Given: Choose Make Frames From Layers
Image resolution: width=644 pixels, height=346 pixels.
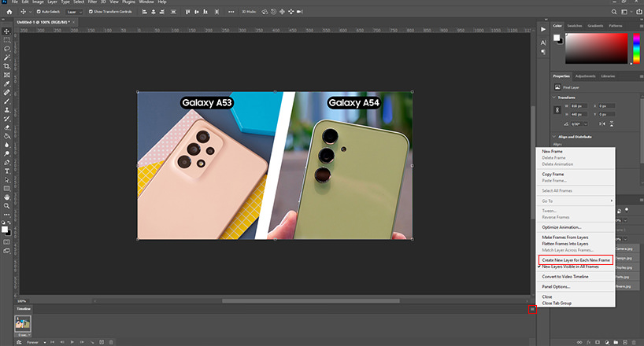Looking at the screenshot, I should tap(565, 237).
